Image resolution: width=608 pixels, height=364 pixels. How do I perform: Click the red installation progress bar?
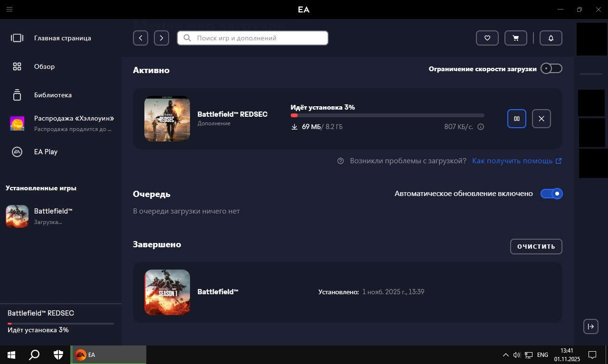pyautogui.click(x=388, y=115)
